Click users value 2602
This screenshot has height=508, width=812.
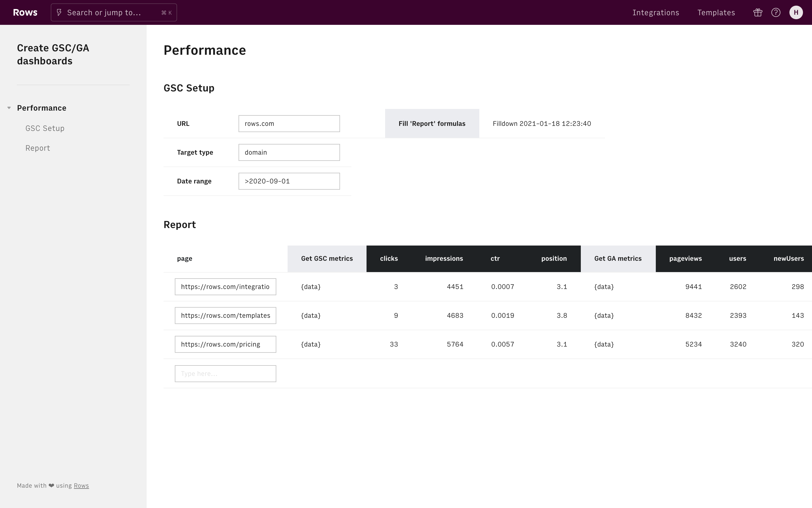click(x=738, y=286)
